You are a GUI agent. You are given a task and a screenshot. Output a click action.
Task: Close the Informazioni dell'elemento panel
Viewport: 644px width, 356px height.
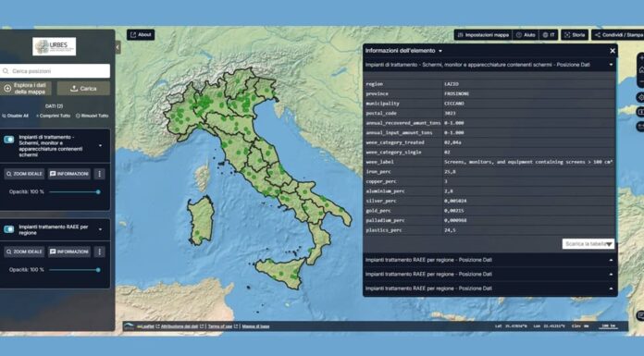point(613,51)
